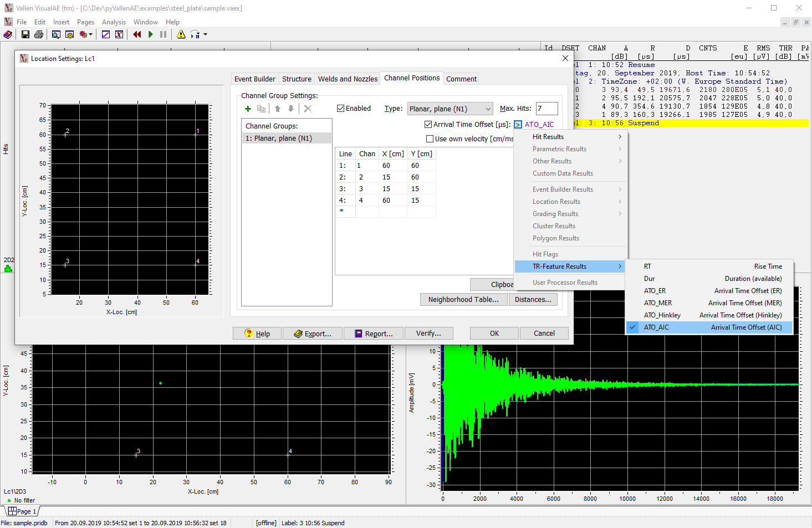This screenshot has height=528, width=812.
Task: Click the printer icon in toolbar
Action: pyautogui.click(x=39, y=34)
